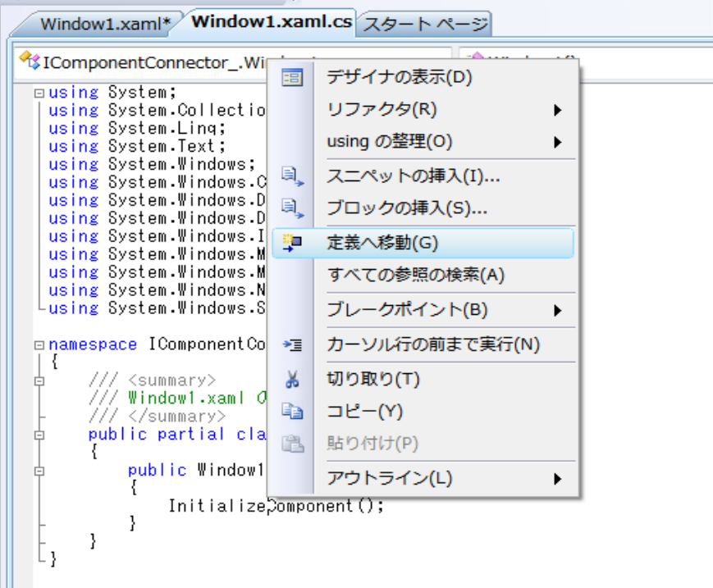Click the text 'using System.Linq;'
The width and height of the screenshot is (713, 588).
point(137,128)
